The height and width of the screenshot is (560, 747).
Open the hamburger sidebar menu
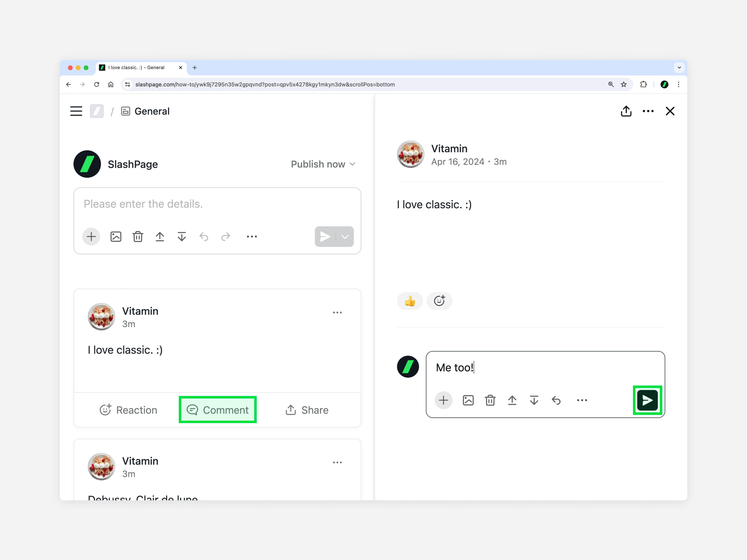(x=76, y=111)
